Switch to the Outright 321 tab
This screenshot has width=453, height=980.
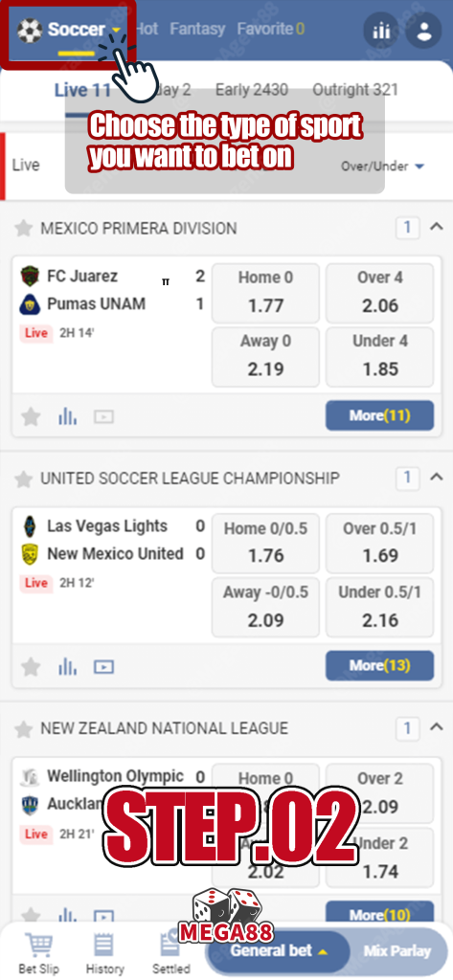(x=354, y=90)
